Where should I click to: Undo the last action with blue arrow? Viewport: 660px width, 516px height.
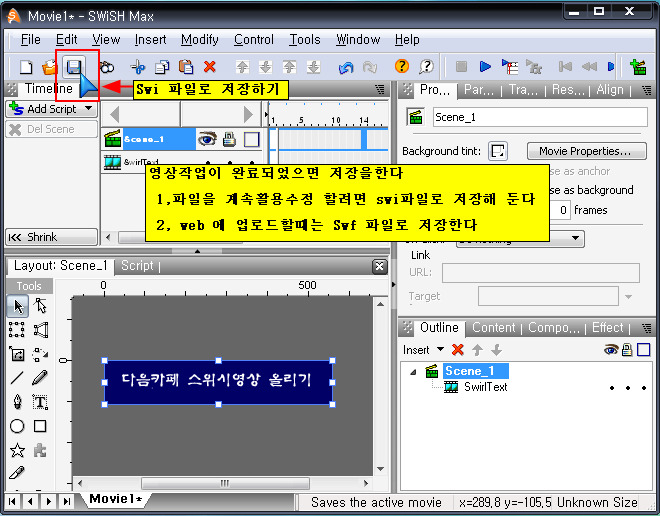(x=346, y=66)
